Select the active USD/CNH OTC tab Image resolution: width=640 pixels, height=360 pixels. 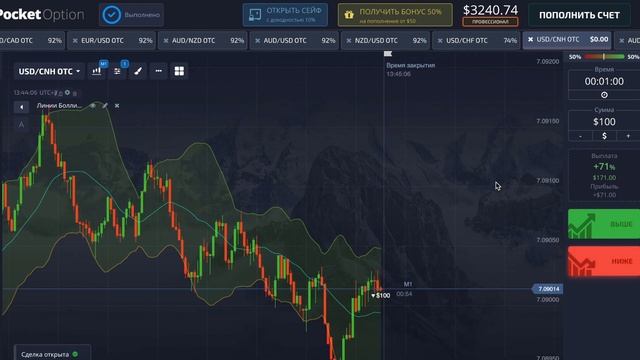567,40
